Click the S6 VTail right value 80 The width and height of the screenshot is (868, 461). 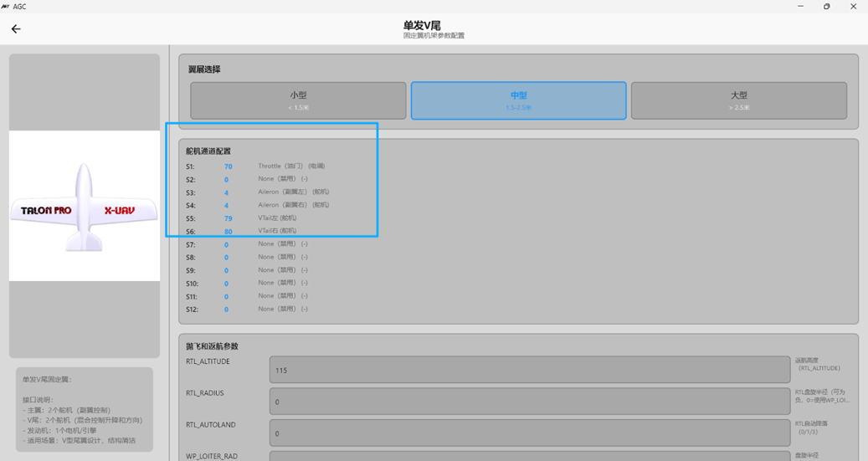[x=228, y=232]
